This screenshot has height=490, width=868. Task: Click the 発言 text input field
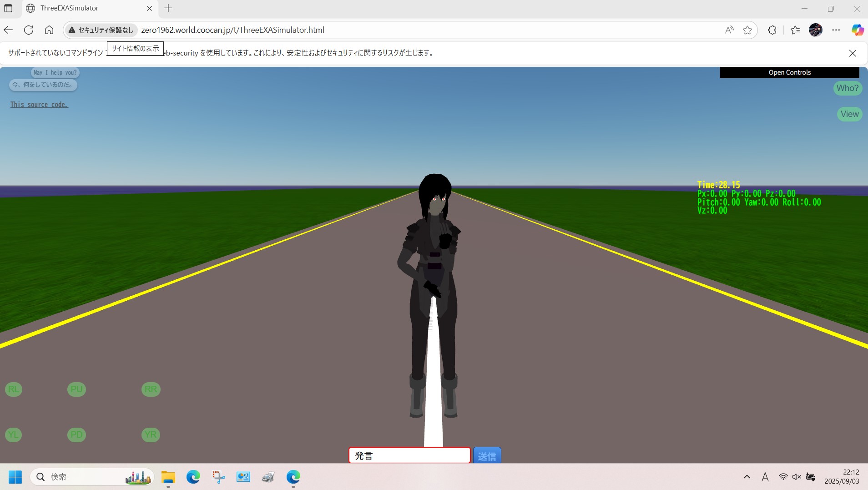pos(409,455)
